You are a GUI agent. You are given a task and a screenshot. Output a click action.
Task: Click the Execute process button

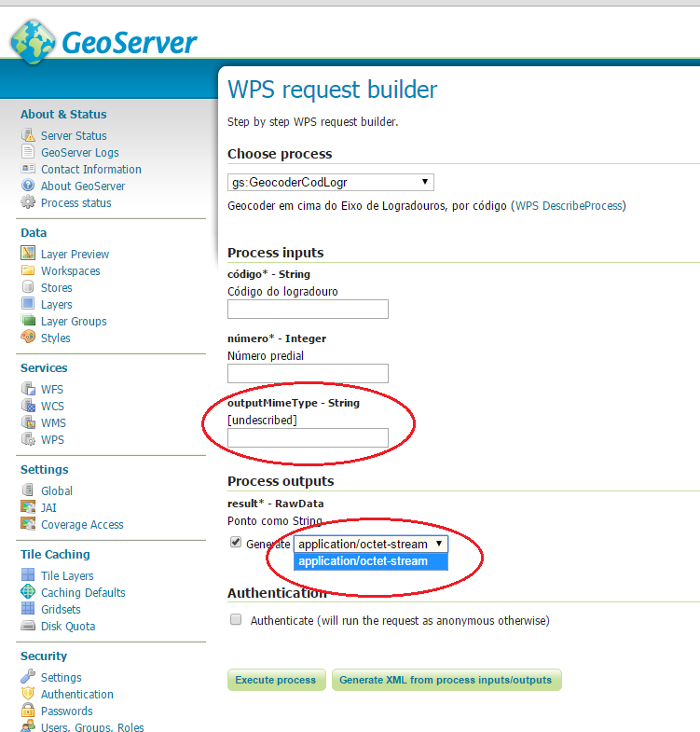pos(276,680)
